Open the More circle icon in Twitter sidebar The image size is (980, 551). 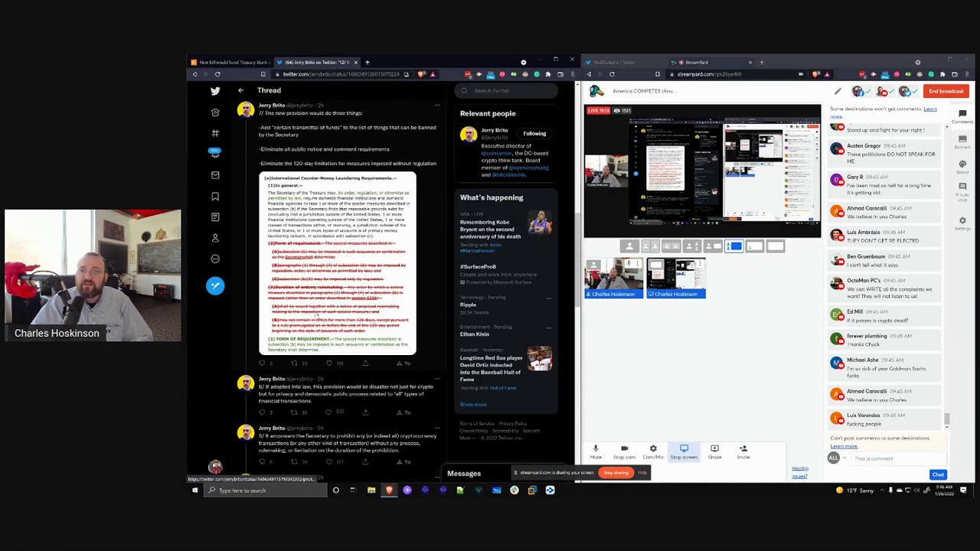(215, 259)
